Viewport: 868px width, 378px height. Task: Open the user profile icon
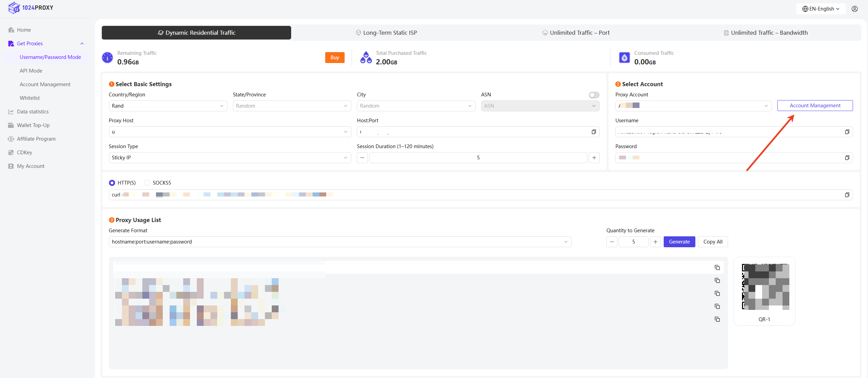(x=854, y=9)
